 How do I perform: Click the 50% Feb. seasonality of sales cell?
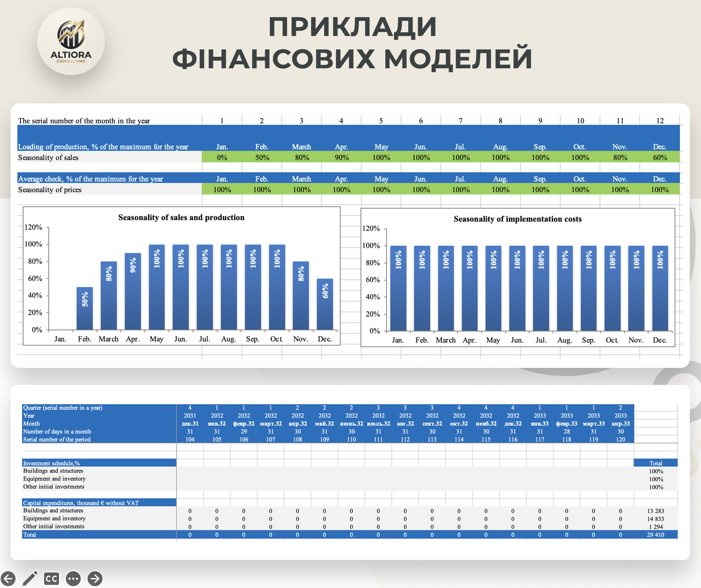(x=262, y=157)
